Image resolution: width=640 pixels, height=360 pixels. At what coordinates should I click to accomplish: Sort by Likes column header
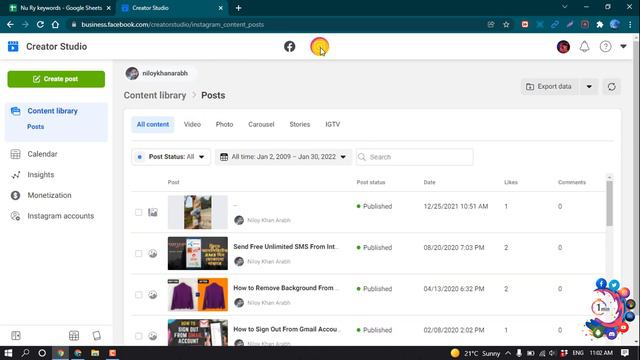(x=511, y=182)
